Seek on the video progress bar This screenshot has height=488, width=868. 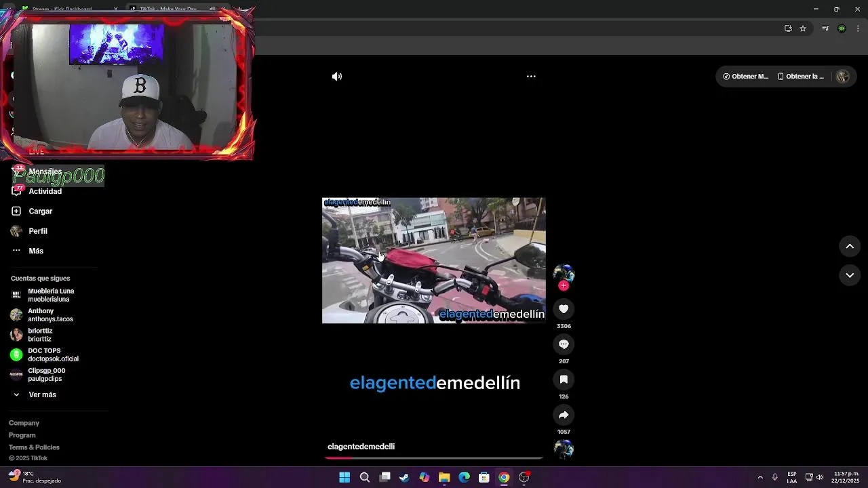click(434, 458)
